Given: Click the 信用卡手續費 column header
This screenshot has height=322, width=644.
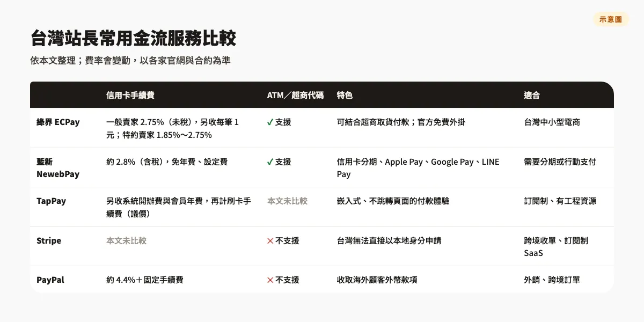Looking at the screenshot, I should click(130, 95).
